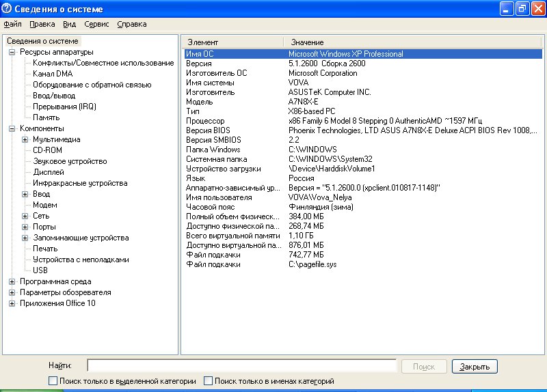The height and width of the screenshot is (392, 547).
Task: Enable Поиск только в выделенной категории checkbox
Action: tap(53, 381)
